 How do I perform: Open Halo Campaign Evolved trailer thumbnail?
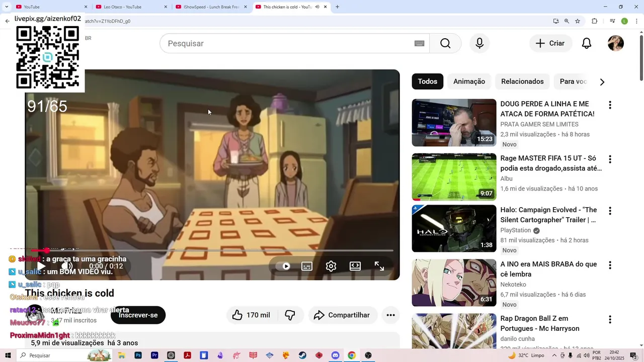[454, 228]
